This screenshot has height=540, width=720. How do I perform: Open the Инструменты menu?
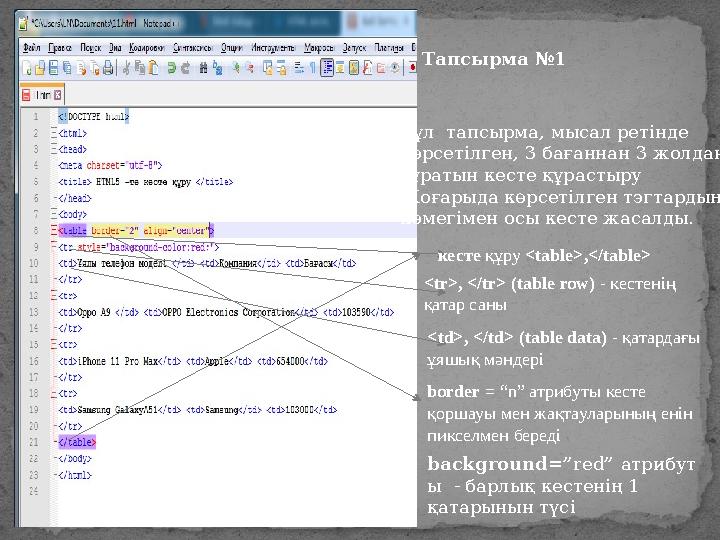coord(273,48)
